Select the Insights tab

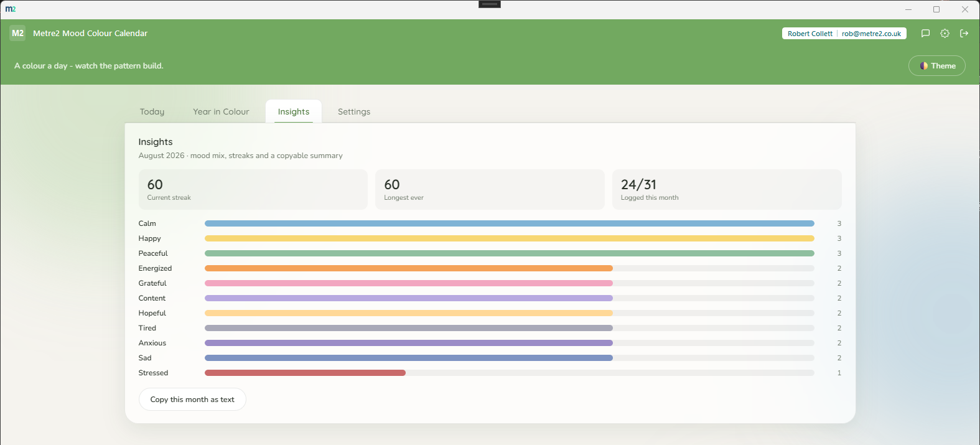(294, 111)
